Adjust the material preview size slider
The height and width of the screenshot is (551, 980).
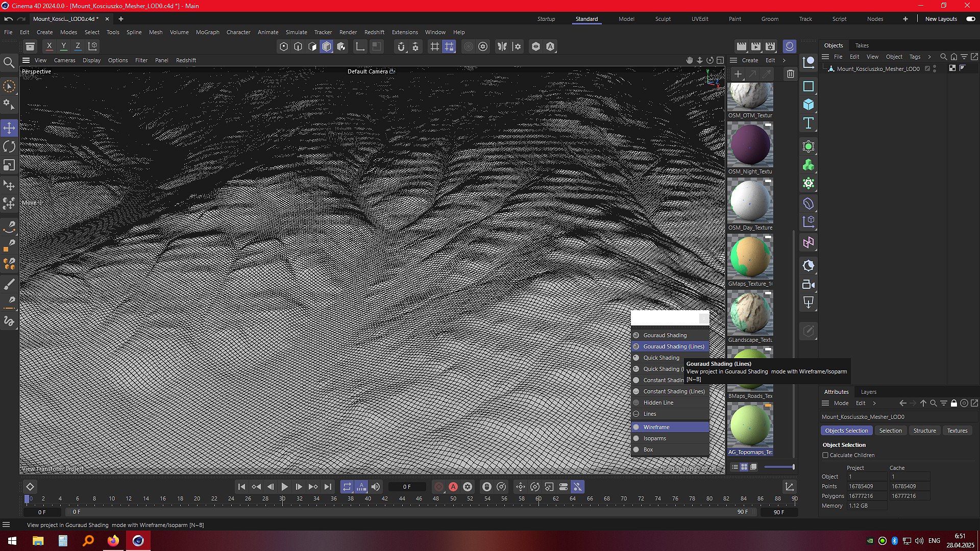tap(779, 467)
